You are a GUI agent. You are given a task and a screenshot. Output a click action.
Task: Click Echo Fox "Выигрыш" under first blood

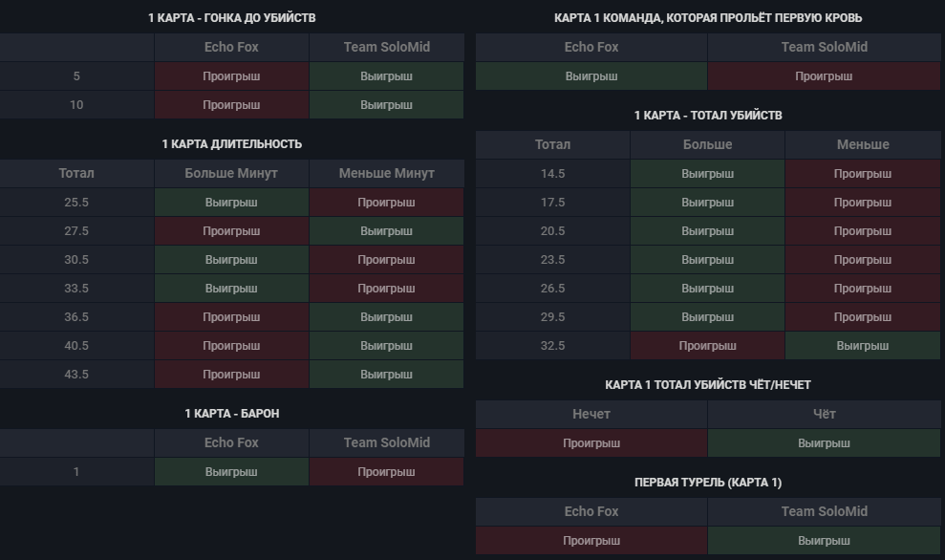[x=591, y=75]
